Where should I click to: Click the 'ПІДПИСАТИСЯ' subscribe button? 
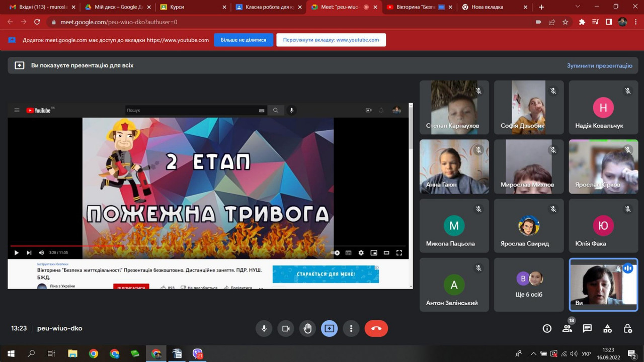(x=131, y=287)
